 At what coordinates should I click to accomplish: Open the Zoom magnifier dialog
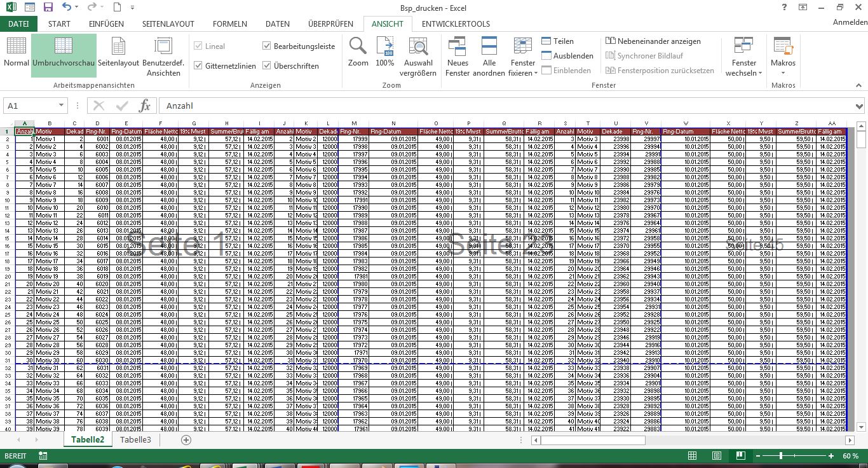(x=358, y=47)
